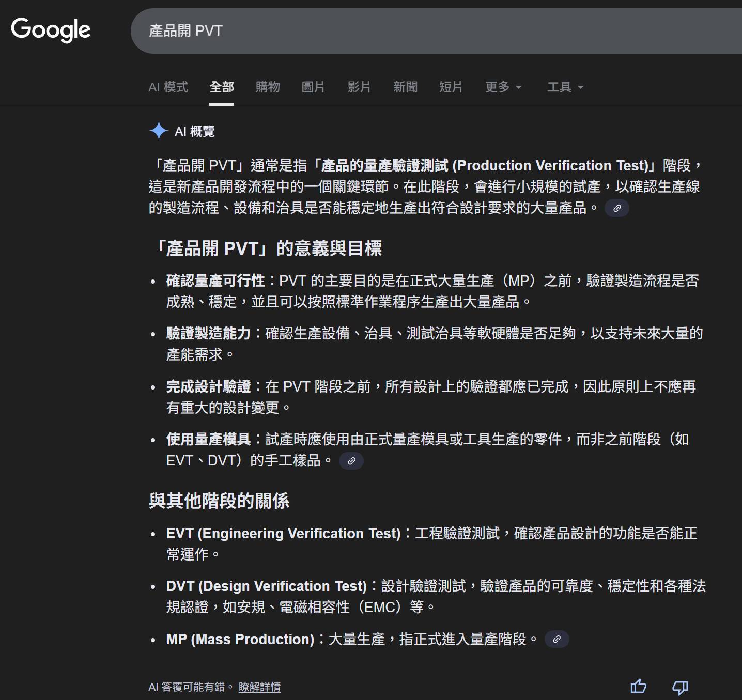742x700 pixels.
Task: Open the citation icon beside MP (Mass Production)
Action: (x=557, y=640)
